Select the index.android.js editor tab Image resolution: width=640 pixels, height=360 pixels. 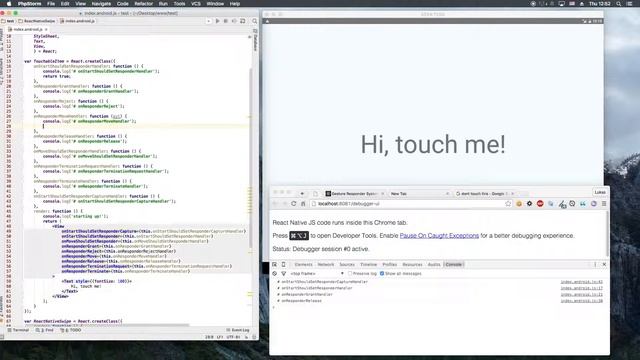tap(28, 29)
